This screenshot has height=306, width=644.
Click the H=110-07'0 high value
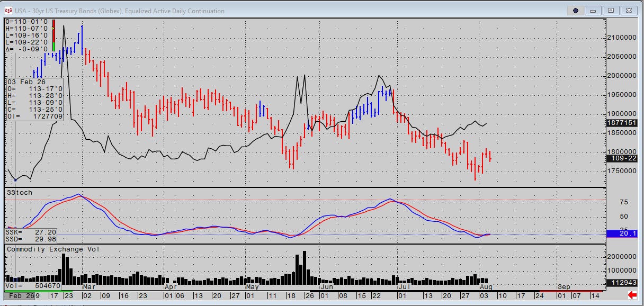click(26, 29)
